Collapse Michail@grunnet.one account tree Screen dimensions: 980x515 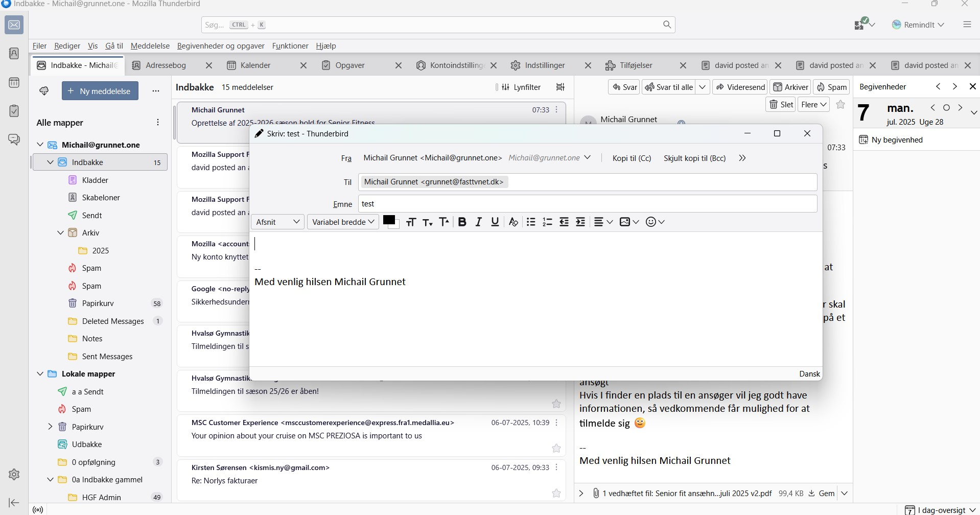tap(40, 145)
